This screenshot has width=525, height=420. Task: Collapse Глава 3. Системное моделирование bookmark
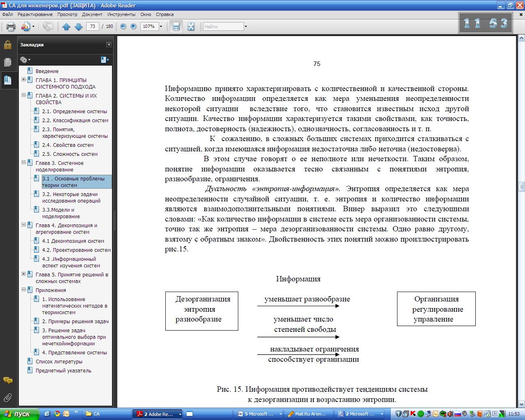[23, 162]
